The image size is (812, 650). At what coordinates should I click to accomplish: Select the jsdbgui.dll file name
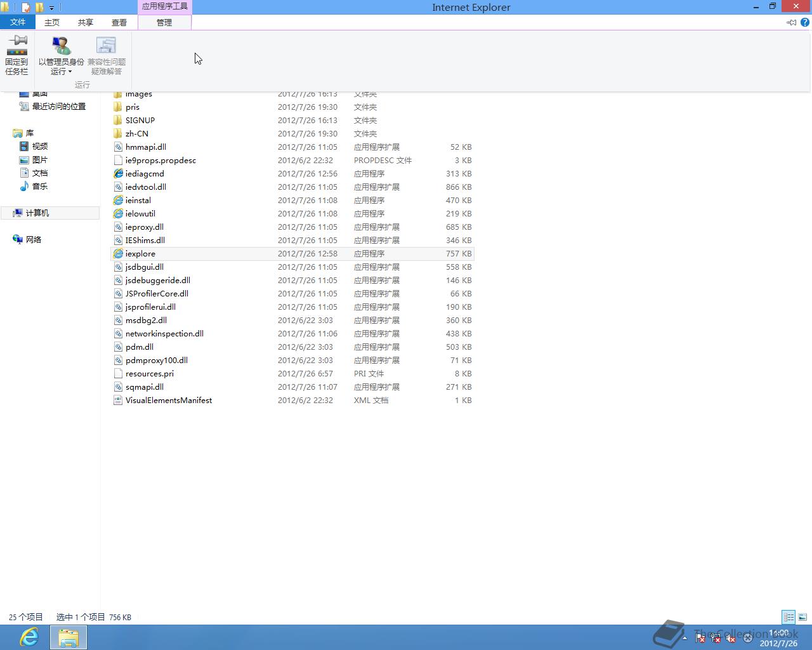coord(145,267)
